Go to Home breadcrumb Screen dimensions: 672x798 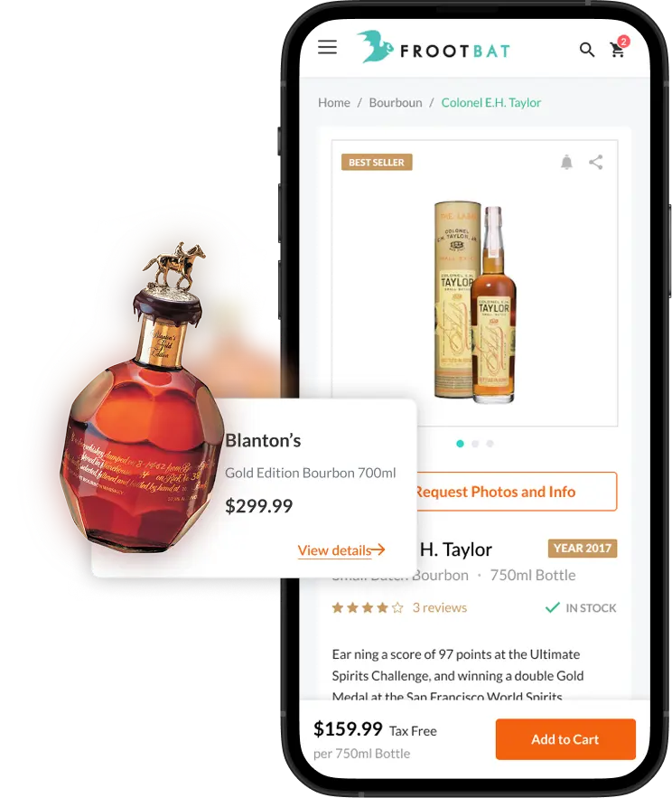click(x=333, y=103)
